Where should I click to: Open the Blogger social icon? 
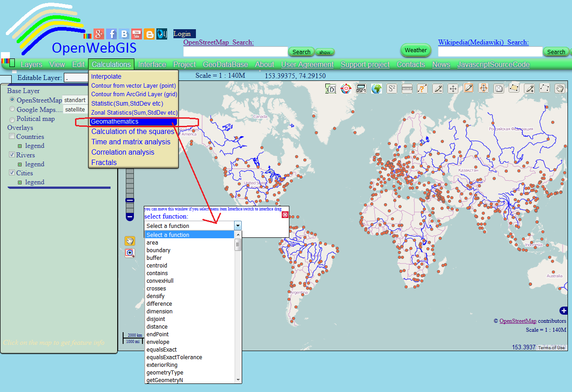149,34
